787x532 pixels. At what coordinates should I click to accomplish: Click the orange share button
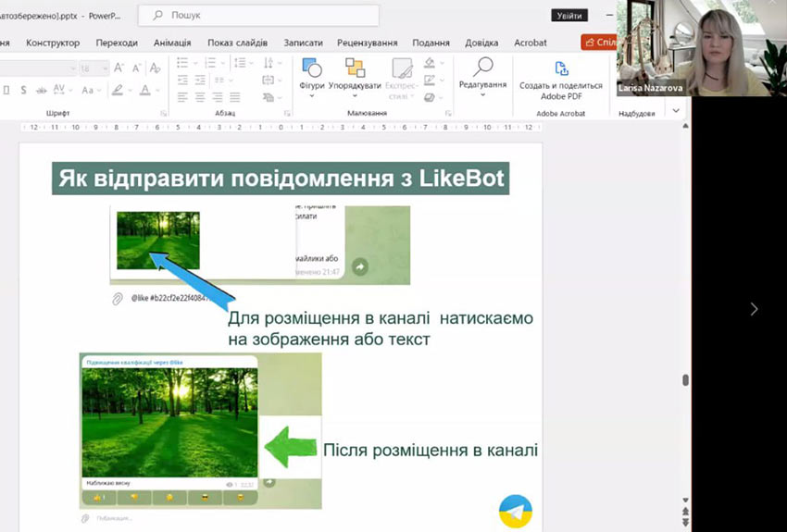click(599, 43)
